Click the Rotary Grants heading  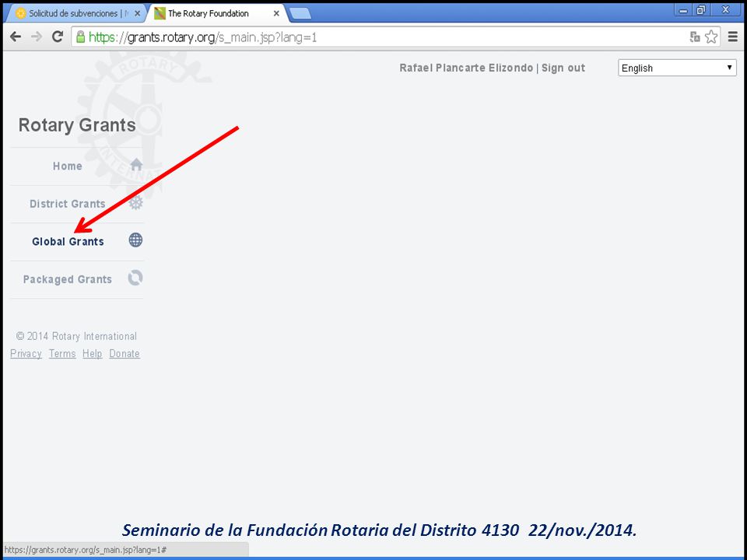(77, 125)
